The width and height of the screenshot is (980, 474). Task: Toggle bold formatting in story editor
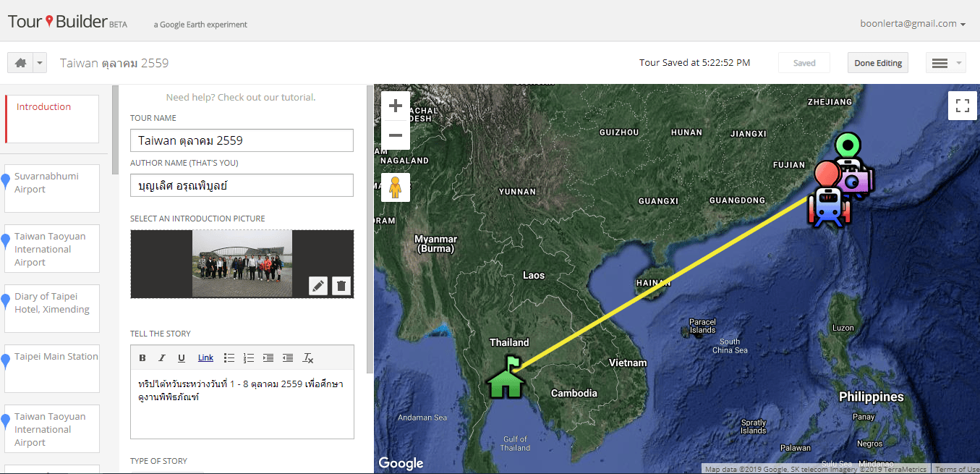142,358
